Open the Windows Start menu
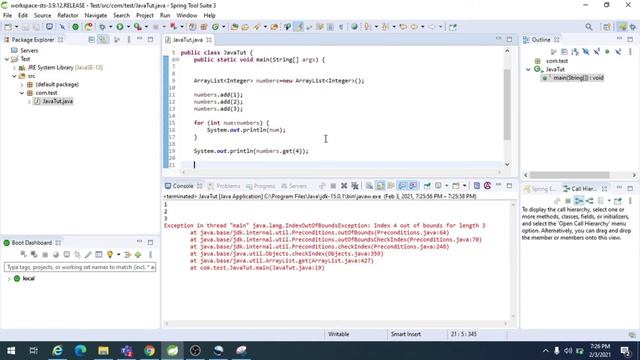640x360 pixels. 11,351
